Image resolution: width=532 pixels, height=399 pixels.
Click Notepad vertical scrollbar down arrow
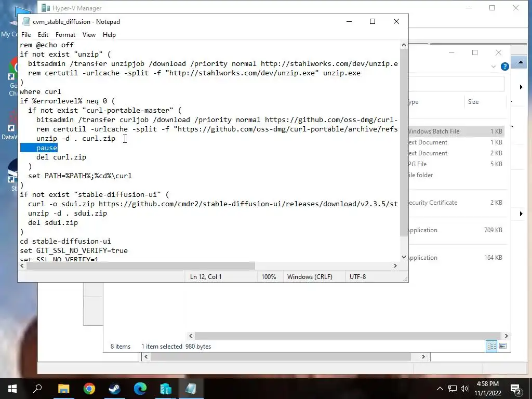coord(404,257)
